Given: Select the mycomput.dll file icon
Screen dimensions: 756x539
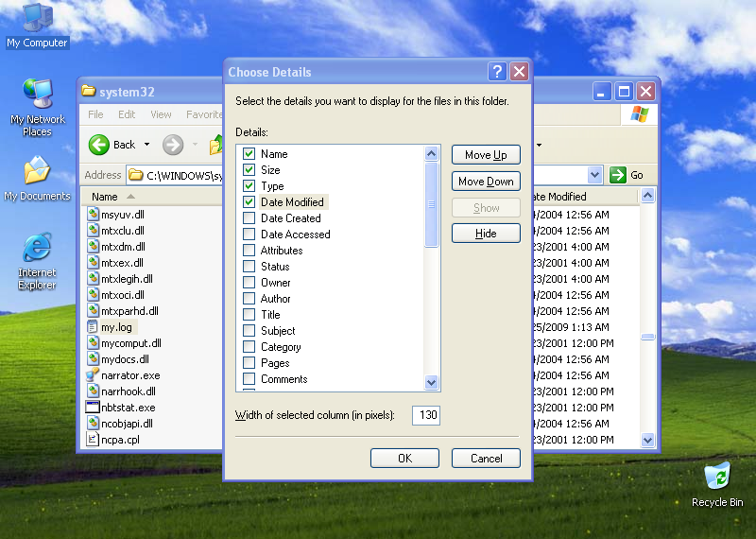Looking at the screenshot, I should click(93, 342).
